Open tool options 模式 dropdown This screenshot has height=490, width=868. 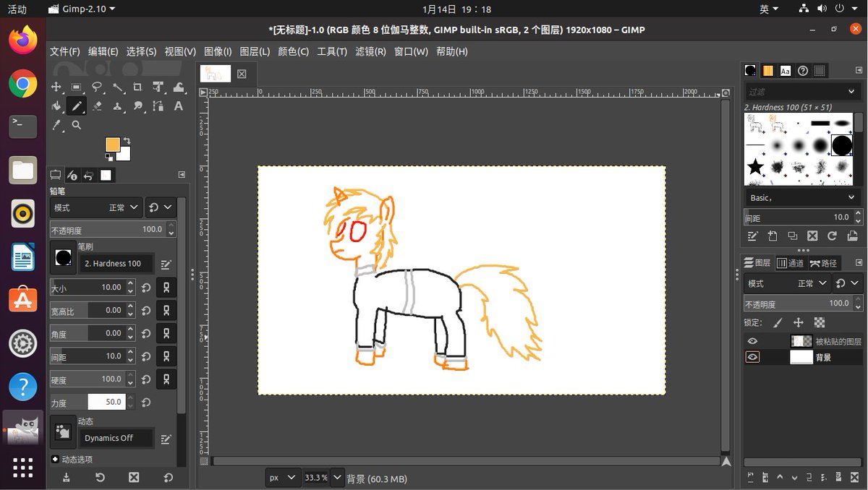click(x=95, y=207)
